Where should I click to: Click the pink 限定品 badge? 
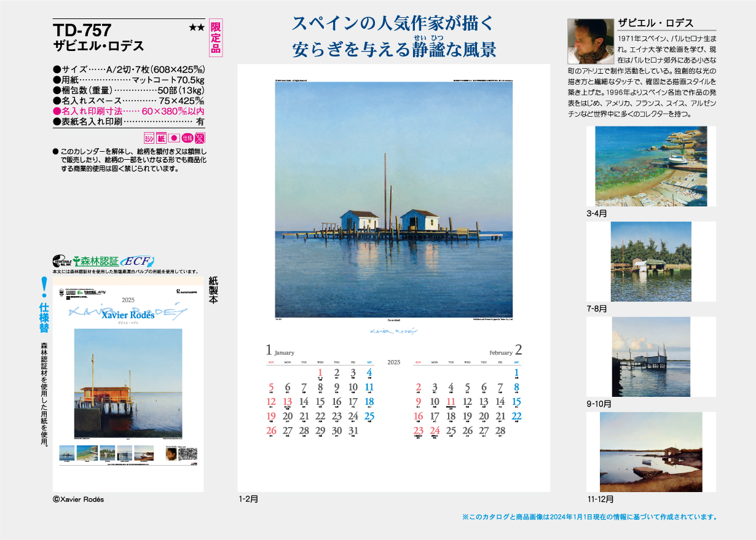coord(215,38)
